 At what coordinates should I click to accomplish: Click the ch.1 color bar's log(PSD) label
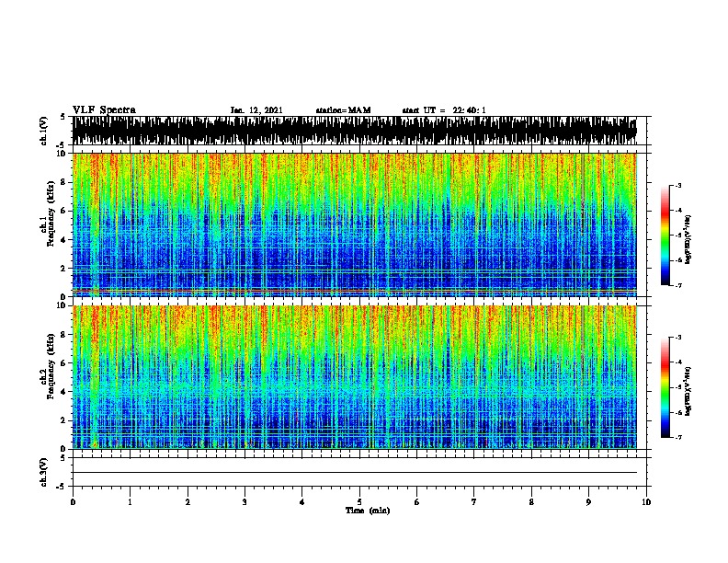pos(688,239)
